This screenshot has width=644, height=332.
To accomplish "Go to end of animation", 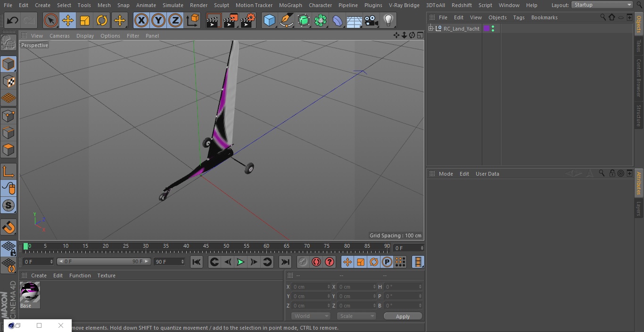I will (285, 262).
